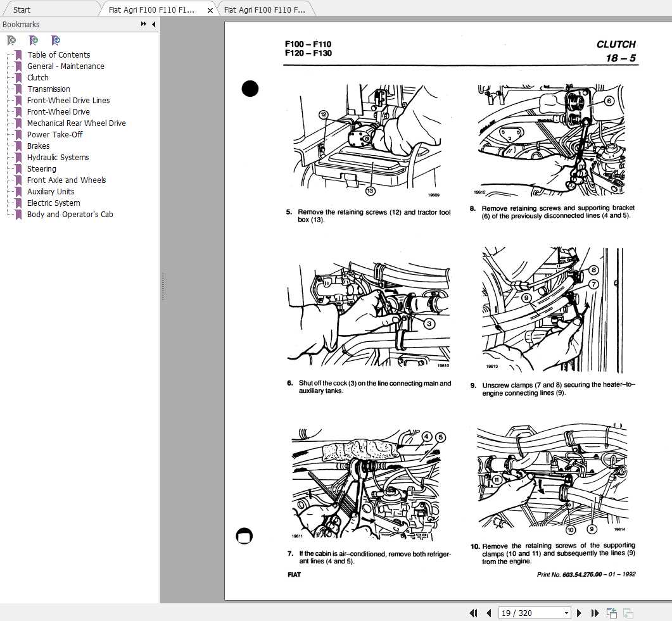Screen dimensions: 672x621
Task: Click the bookmark icon with blue arrow
Action: (x=56, y=41)
